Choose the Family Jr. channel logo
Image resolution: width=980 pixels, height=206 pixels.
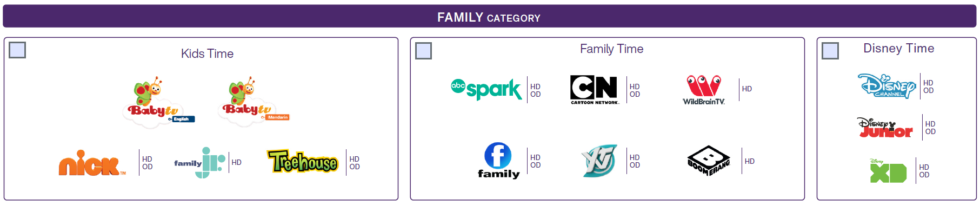coord(199,162)
